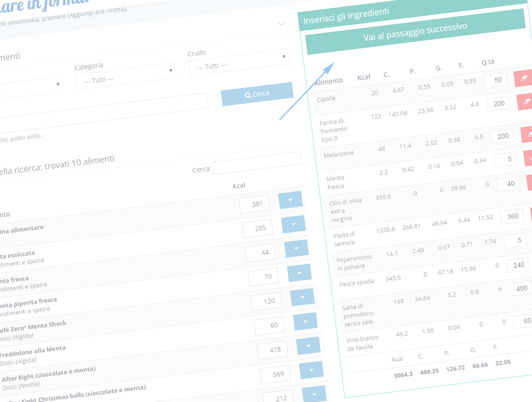The height and width of the screenshot is (402, 532).
Task: Select the Cipolle ingredient name
Action: pyautogui.click(x=326, y=99)
